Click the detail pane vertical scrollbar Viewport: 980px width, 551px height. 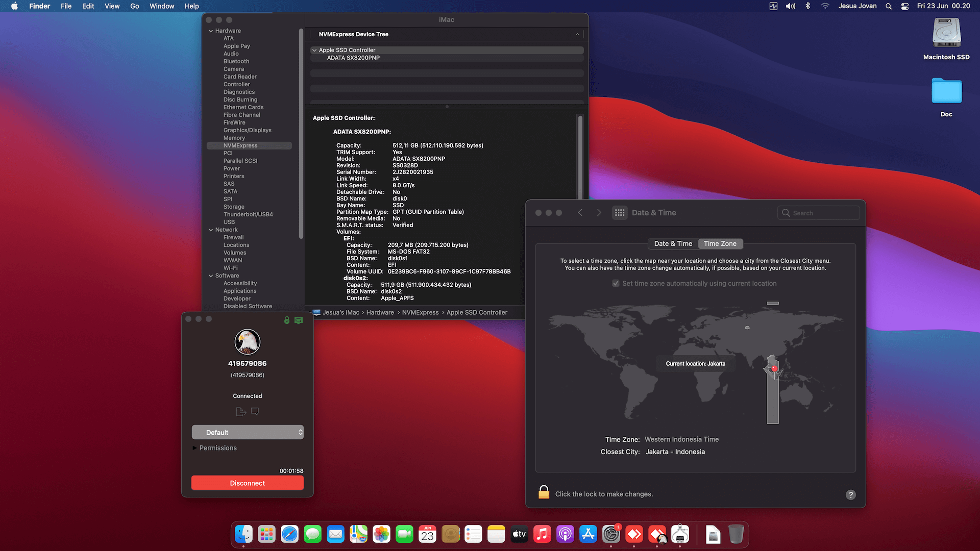pos(580,158)
